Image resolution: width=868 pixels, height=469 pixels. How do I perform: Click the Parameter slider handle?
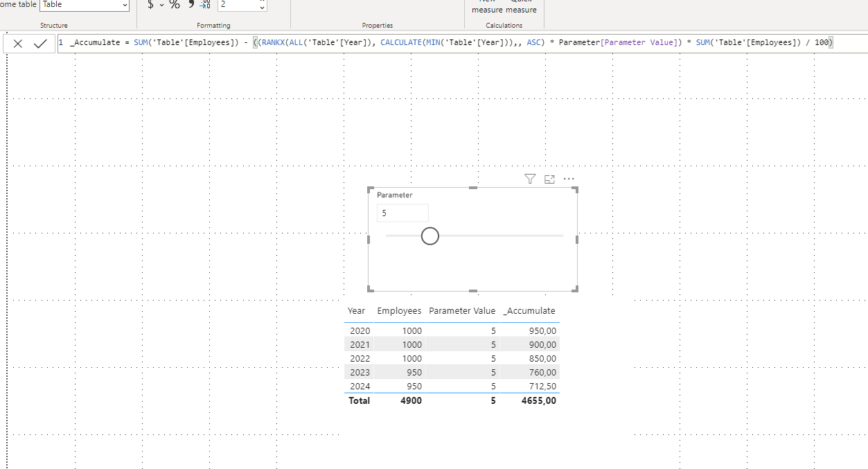(430, 236)
